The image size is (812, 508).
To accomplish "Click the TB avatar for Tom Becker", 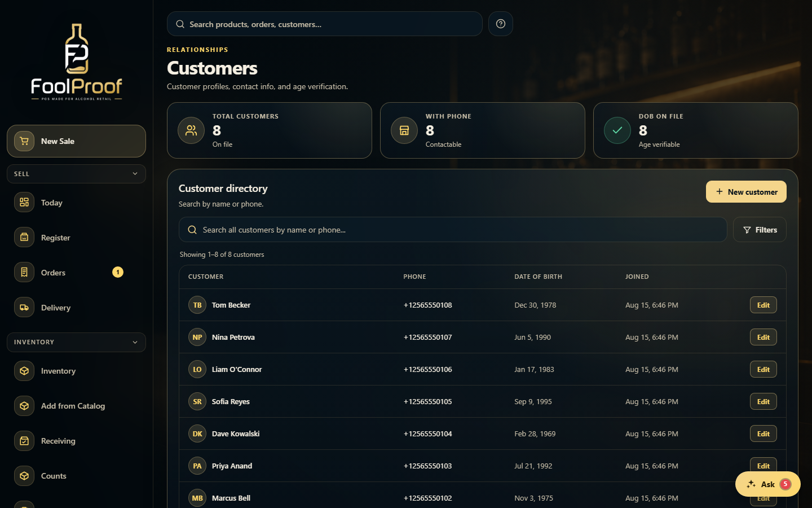I will (197, 305).
